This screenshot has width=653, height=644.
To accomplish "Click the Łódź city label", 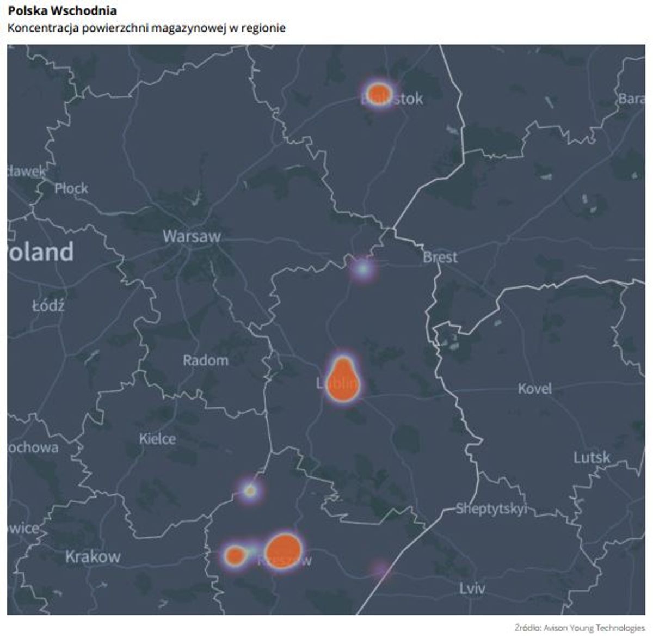I will pos(48,305).
